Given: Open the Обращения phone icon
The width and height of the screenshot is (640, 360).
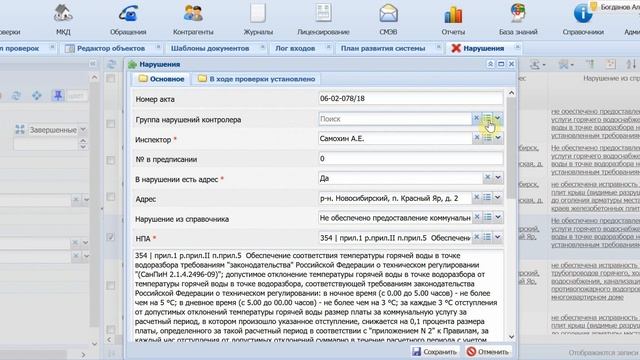Looking at the screenshot, I should click(x=128, y=13).
